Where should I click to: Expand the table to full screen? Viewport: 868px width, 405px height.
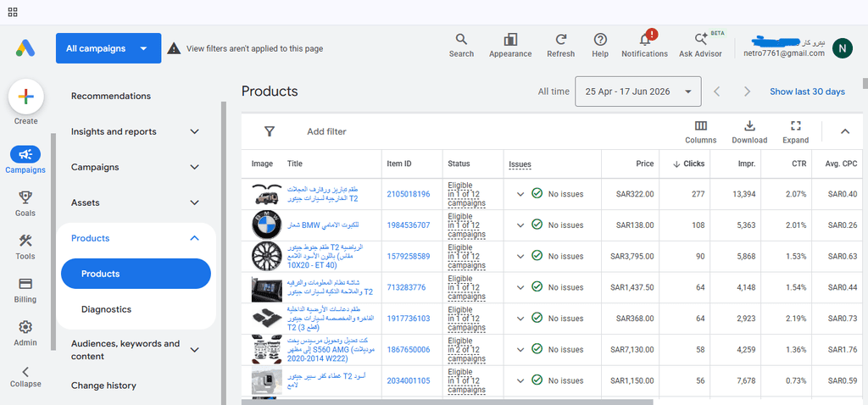(795, 131)
